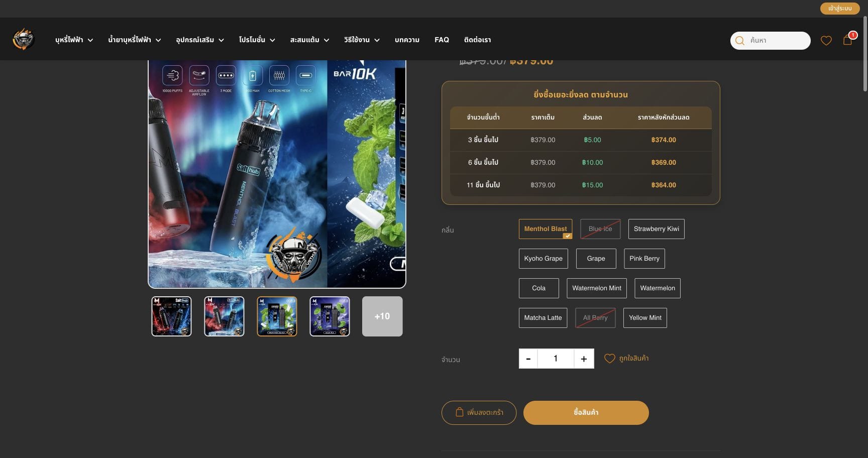Expand the สะสมแต้ม menu
The height and width of the screenshot is (458, 868).
tap(309, 40)
